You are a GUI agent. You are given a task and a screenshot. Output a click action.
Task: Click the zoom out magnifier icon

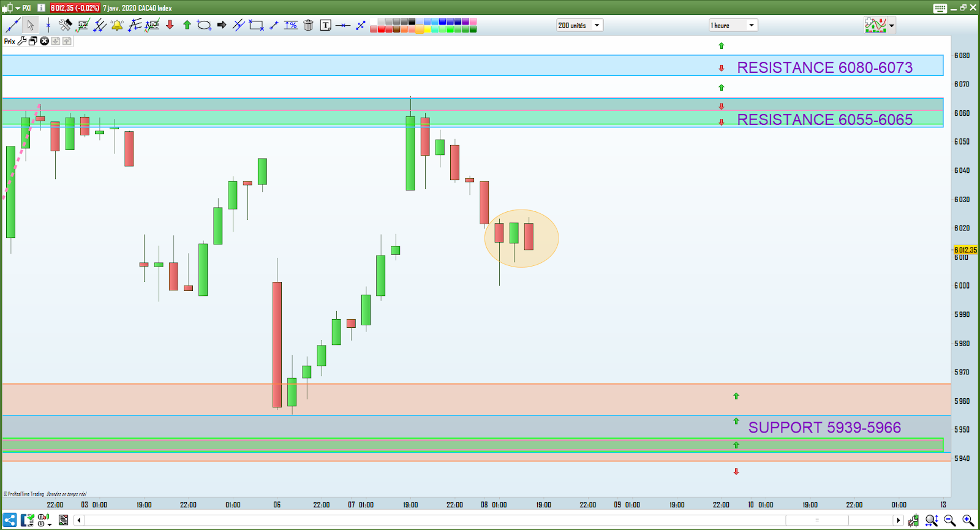point(950,520)
